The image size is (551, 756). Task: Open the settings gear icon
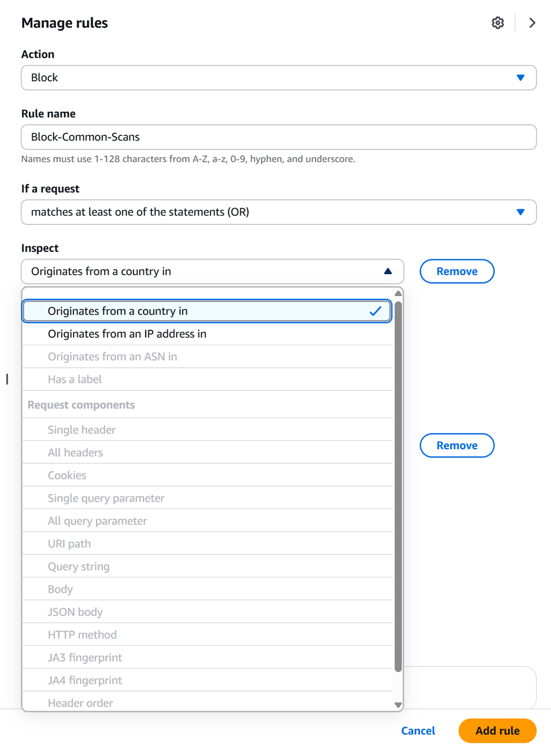(x=497, y=23)
